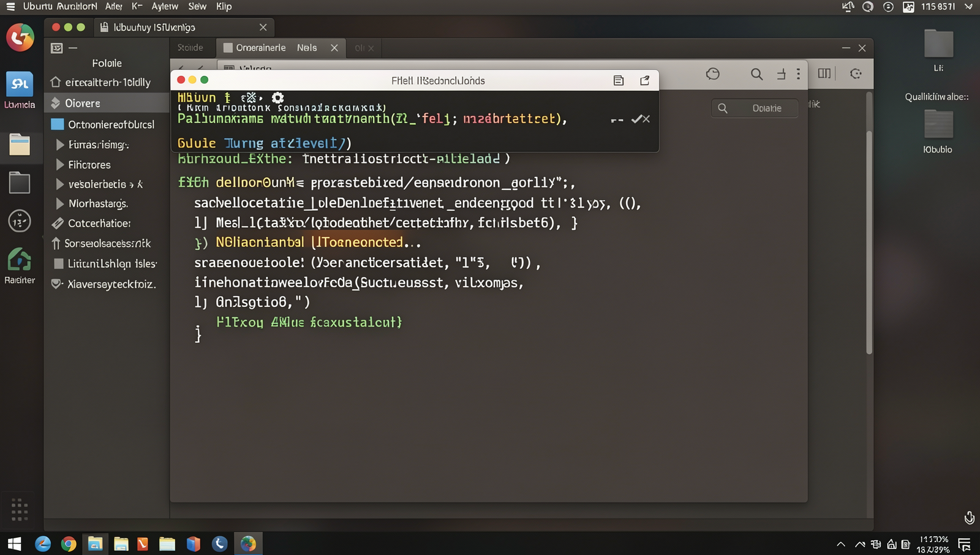
Task: Launch the red circular dock app icon
Action: (x=20, y=38)
